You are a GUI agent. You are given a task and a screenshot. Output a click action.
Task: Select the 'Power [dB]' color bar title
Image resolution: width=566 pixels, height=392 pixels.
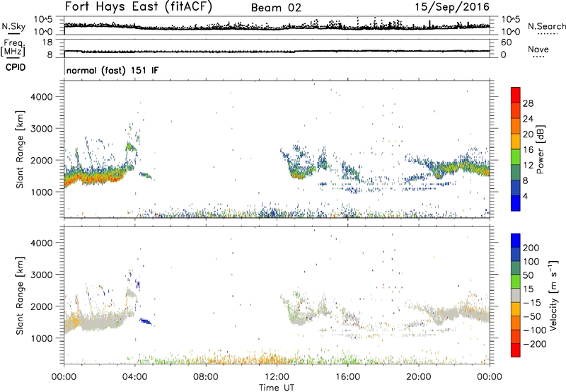pos(540,149)
